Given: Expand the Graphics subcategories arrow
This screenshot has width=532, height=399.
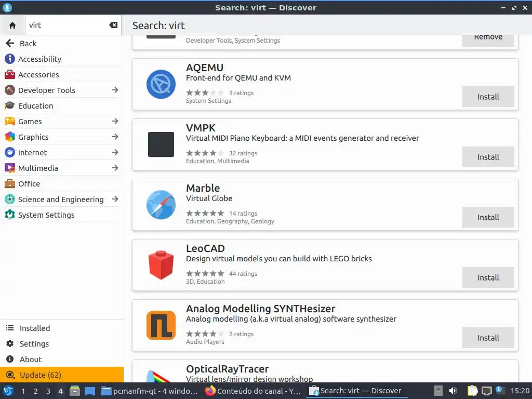Looking at the screenshot, I should pos(115,137).
